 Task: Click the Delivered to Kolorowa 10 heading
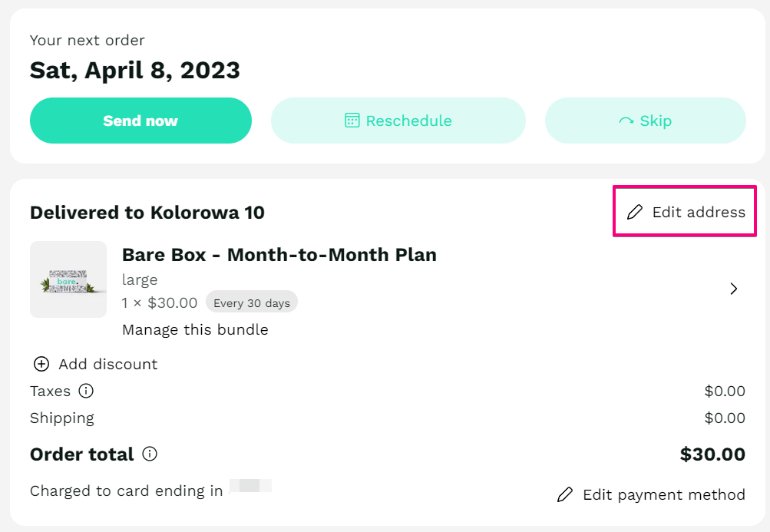(147, 212)
